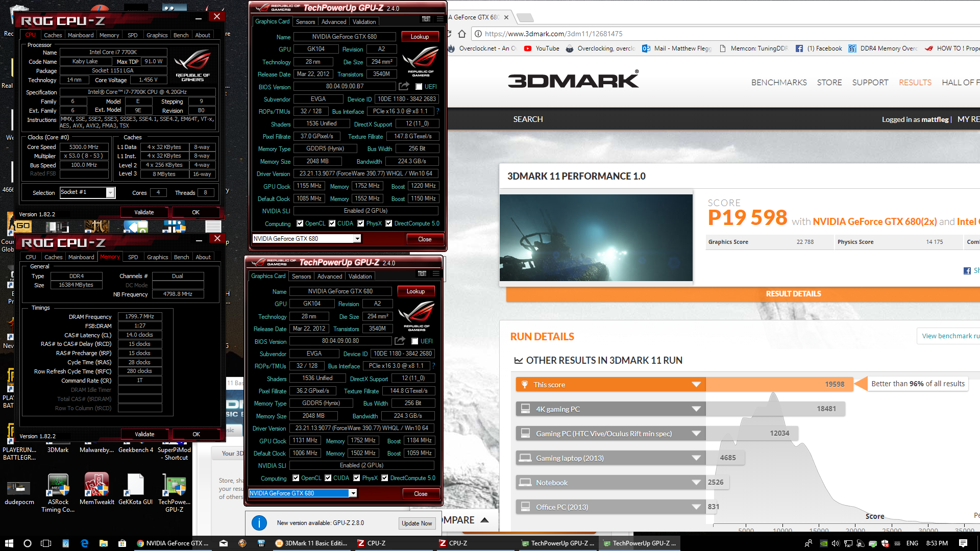
Task: Click browser home icon
Action: point(462,34)
